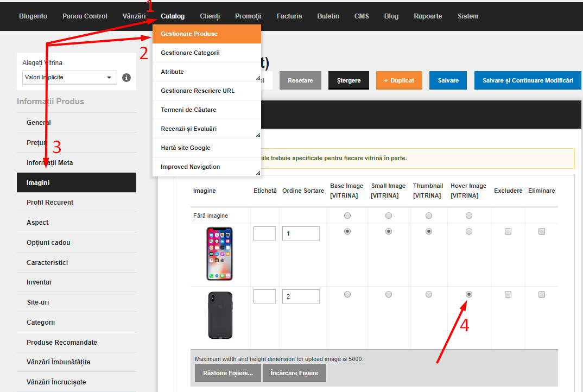The height and width of the screenshot is (392, 583).
Task: Tick Eliminare checkbox for the colorful phone image
Action: [x=542, y=231]
